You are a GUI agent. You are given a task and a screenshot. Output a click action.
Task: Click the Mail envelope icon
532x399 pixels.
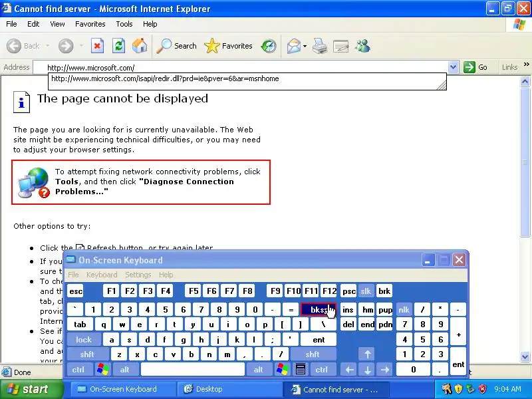[293, 46]
